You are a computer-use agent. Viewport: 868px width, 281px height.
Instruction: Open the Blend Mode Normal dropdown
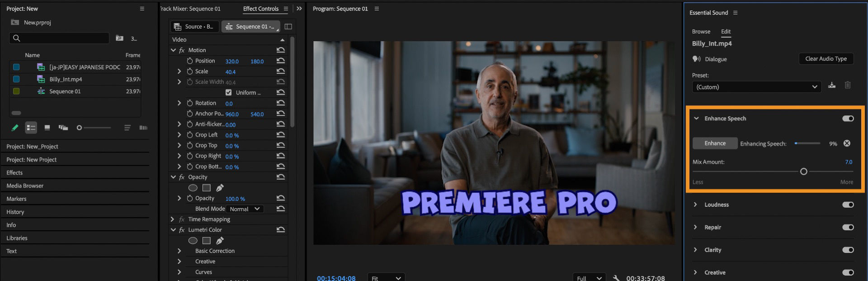[x=245, y=209]
